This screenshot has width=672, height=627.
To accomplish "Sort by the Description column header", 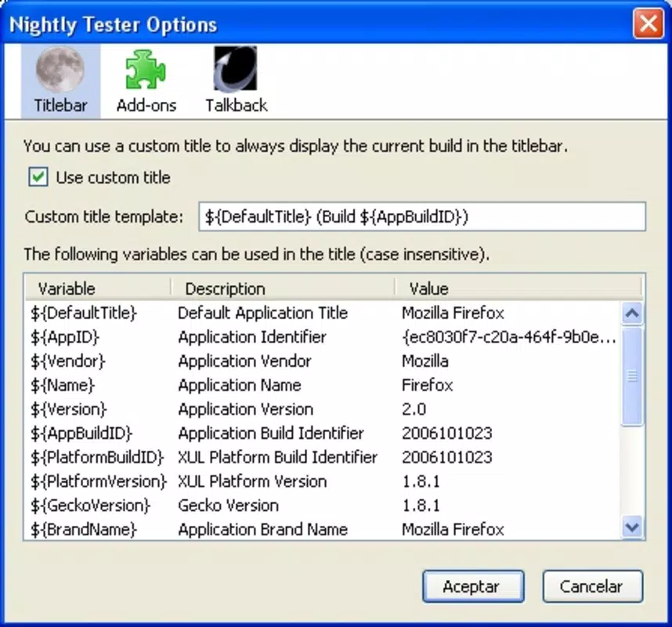I will point(283,288).
